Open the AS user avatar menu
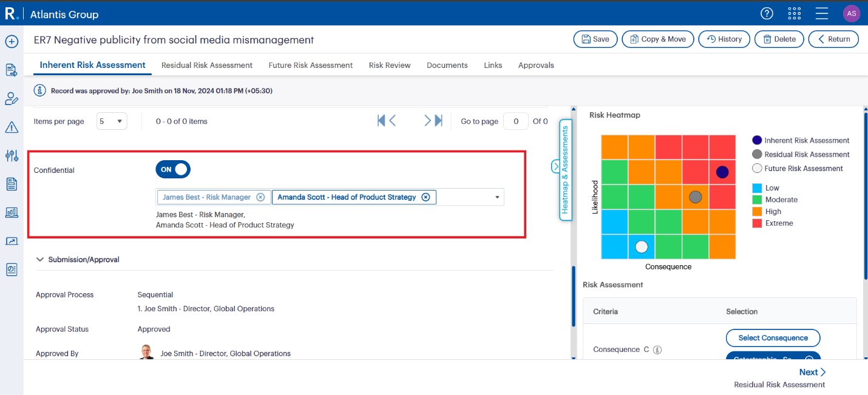 [852, 13]
